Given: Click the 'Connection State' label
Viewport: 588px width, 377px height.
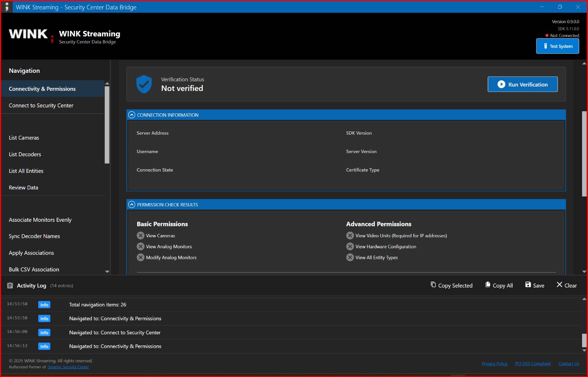Looking at the screenshot, I should (155, 170).
